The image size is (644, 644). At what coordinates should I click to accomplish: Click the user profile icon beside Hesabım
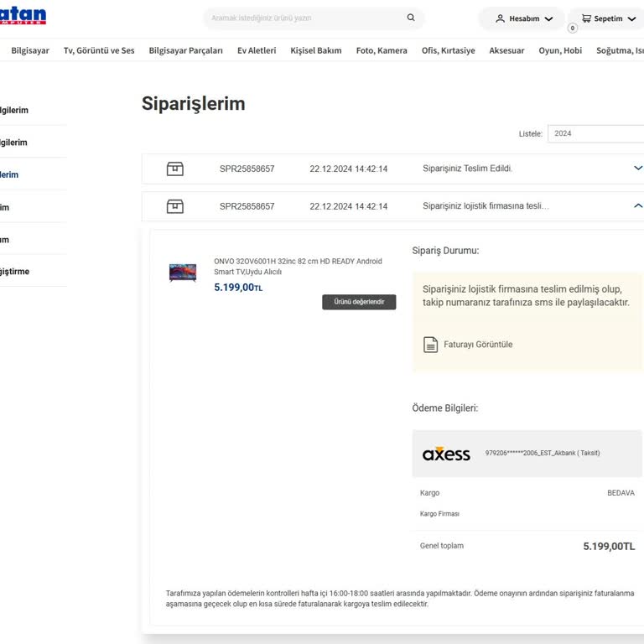(500, 18)
